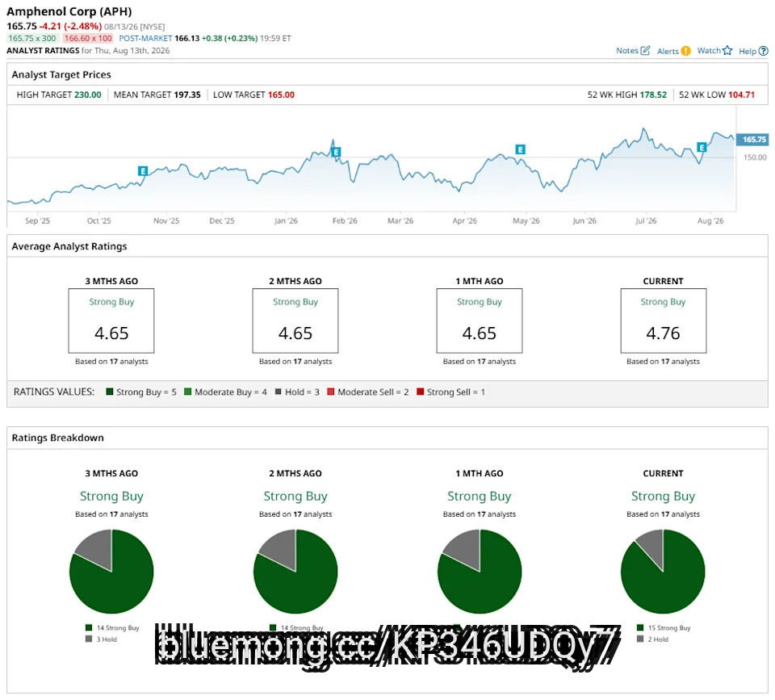
Task: Open the Notes edit icon
Action: 645,50
